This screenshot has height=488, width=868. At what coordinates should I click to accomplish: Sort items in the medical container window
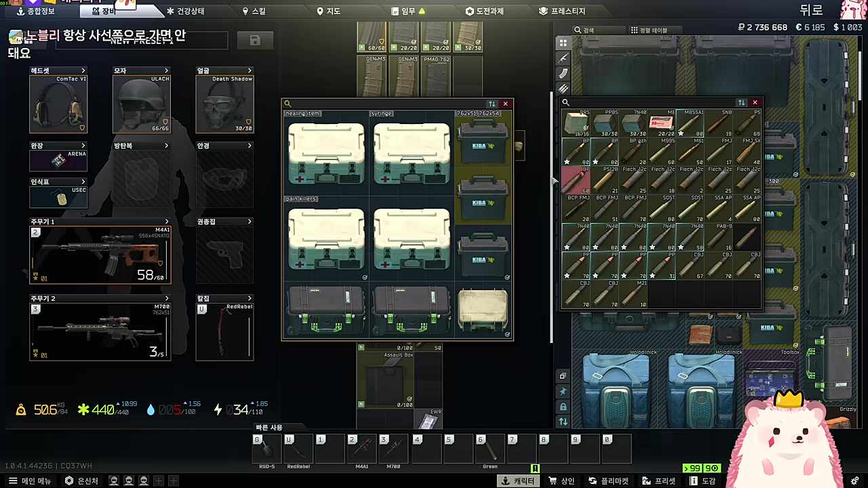[x=492, y=104]
